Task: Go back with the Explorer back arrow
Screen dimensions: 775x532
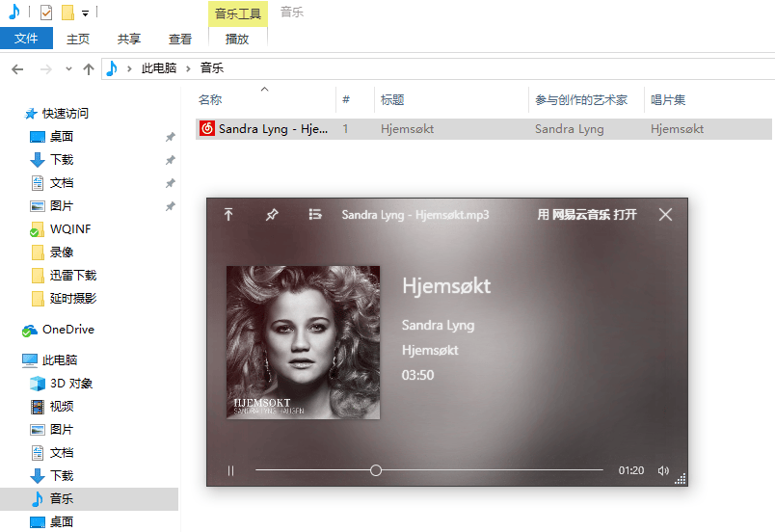Action: (16, 69)
